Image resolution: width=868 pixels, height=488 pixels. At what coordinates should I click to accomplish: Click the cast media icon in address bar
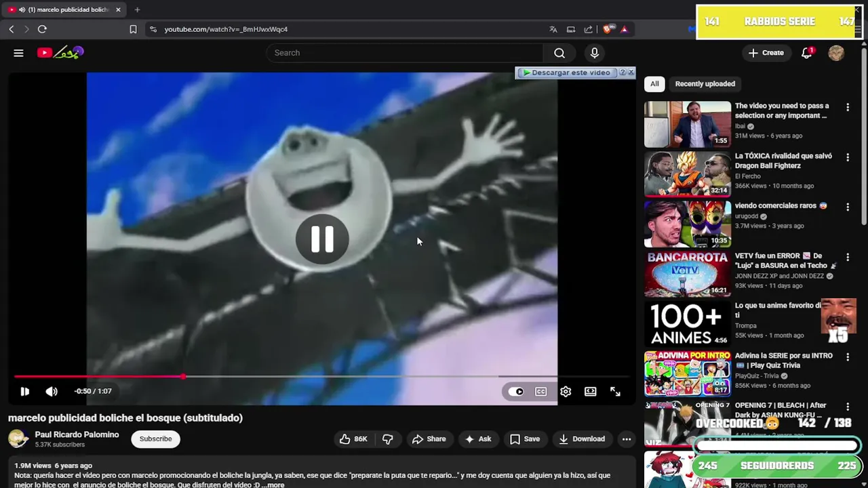point(571,29)
